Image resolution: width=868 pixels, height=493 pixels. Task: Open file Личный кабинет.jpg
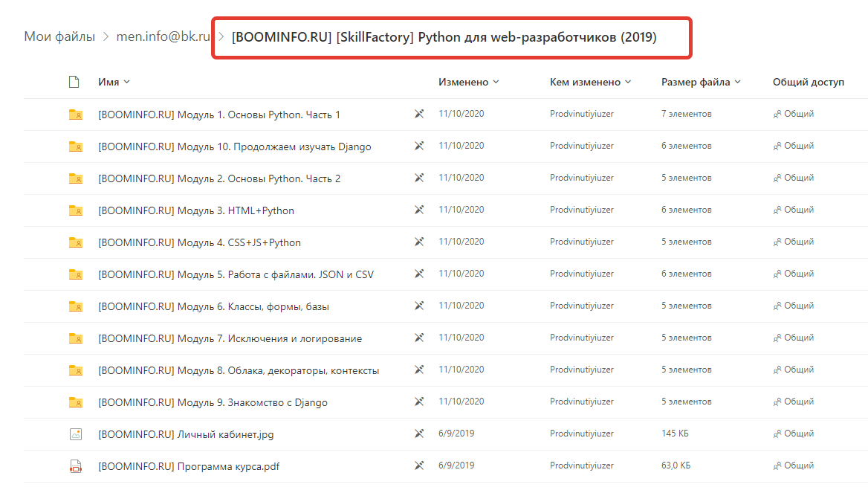click(x=186, y=434)
